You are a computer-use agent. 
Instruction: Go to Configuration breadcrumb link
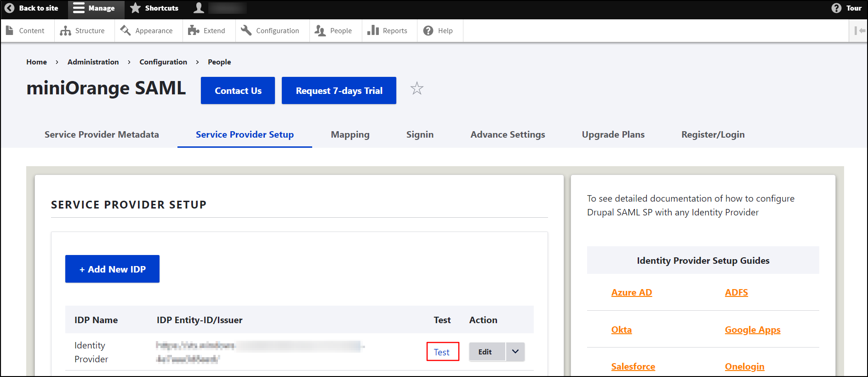[x=163, y=62]
